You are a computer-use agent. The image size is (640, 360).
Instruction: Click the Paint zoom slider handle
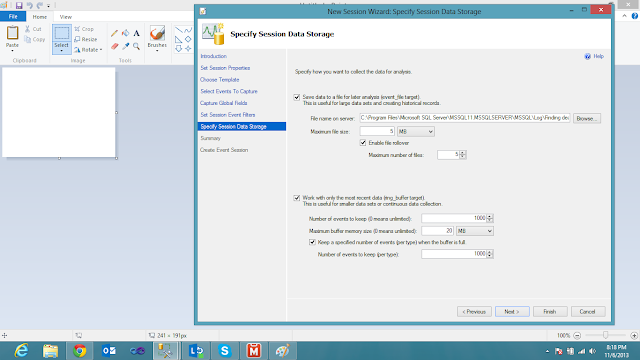[605, 335]
